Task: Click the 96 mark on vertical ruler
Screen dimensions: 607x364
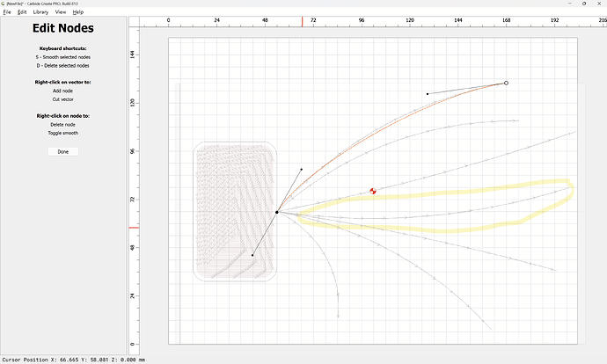Action: (x=132, y=151)
